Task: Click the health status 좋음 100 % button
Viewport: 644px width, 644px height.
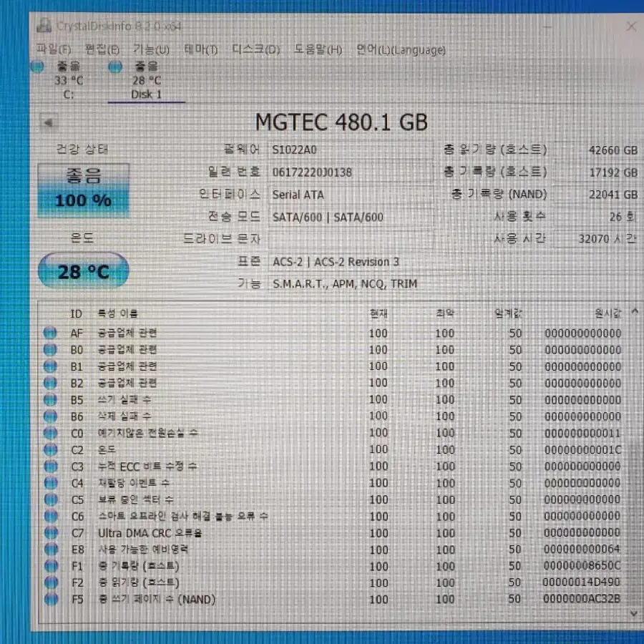Action: tap(84, 190)
